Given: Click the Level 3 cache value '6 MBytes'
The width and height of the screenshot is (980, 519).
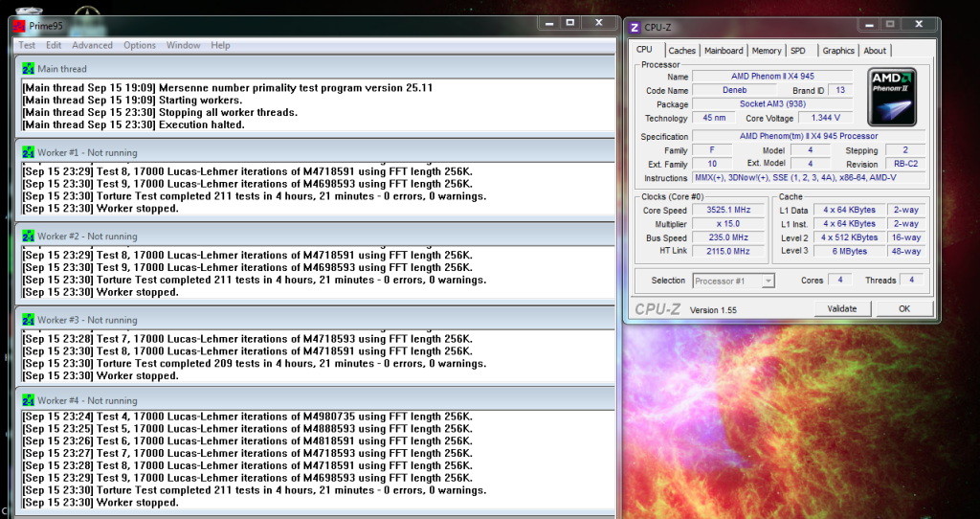Looking at the screenshot, I should coord(850,252).
